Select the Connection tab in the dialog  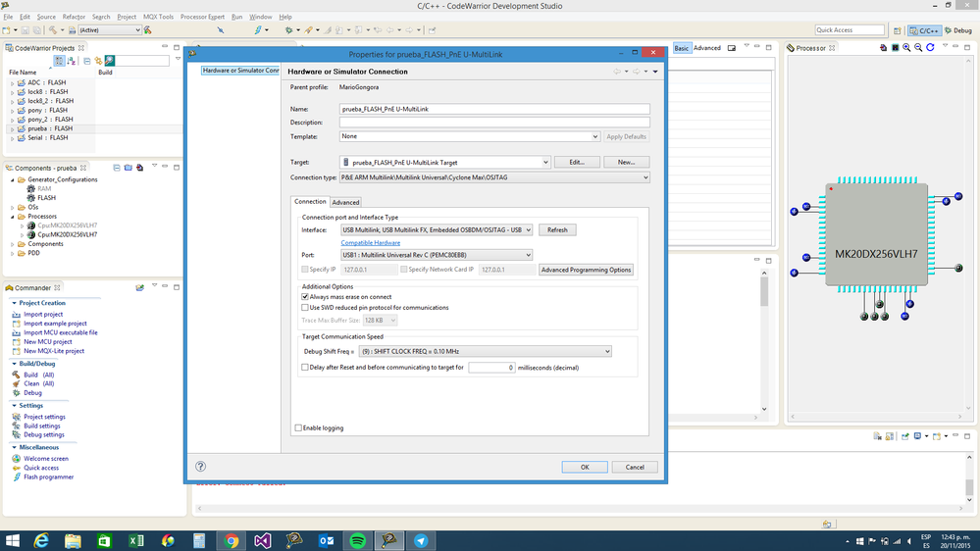coord(310,202)
